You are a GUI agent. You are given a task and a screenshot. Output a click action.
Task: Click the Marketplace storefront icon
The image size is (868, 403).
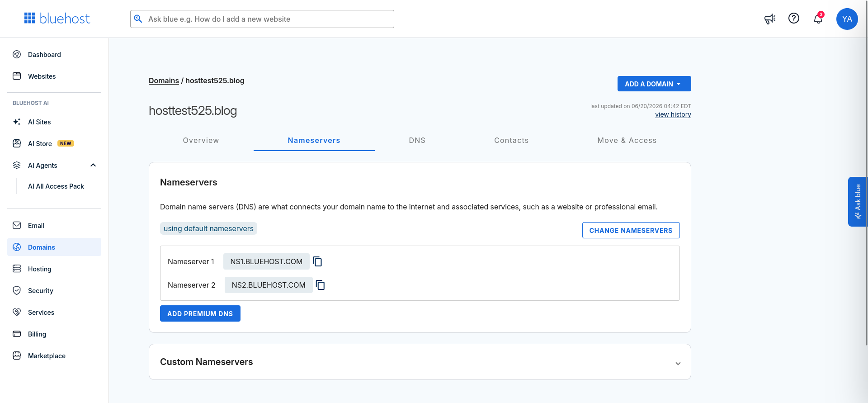[x=17, y=356]
